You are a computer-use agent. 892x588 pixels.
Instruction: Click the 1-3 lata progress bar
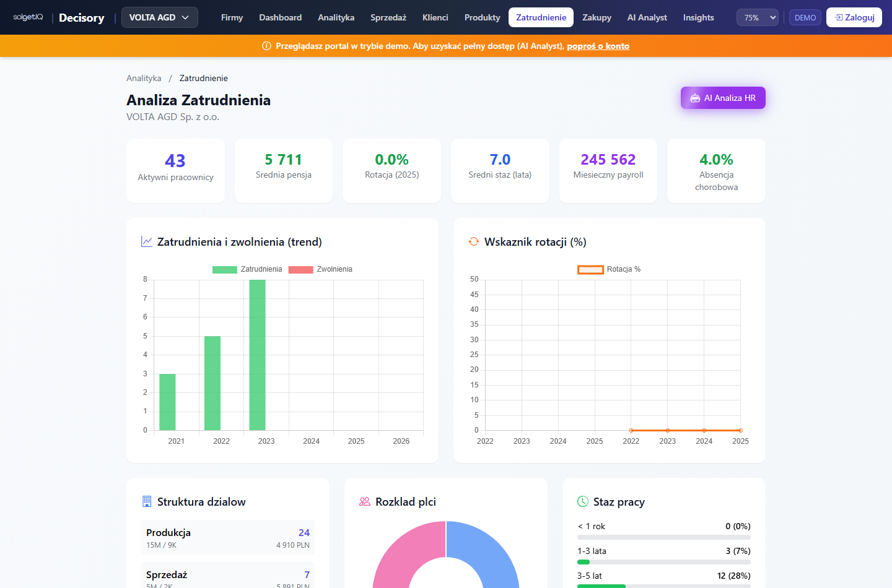click(664, 562)
